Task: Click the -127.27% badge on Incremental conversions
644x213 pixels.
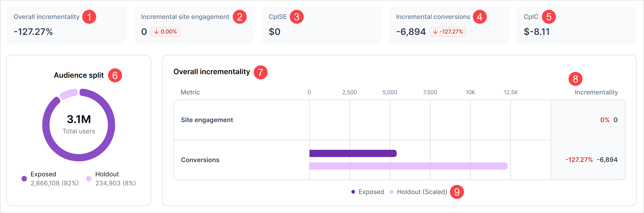Action: coord(448,32)
